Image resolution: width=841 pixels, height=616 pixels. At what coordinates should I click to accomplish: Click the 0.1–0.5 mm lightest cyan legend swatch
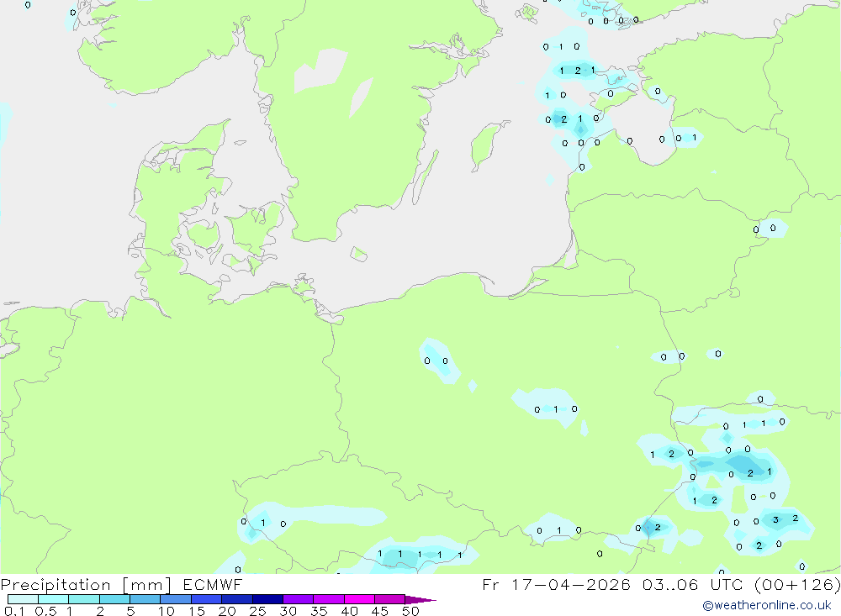pyautogui.click(x=23, y=599)
